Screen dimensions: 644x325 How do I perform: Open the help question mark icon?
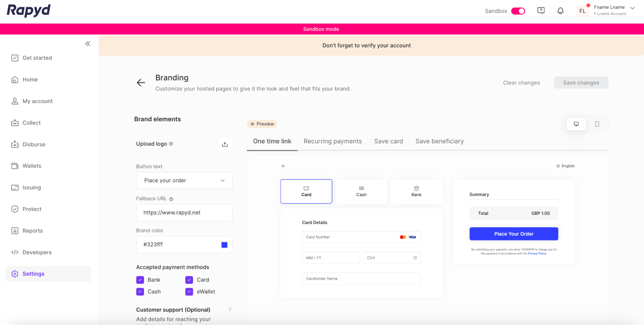pyautogui.click(x=541, y=11)
